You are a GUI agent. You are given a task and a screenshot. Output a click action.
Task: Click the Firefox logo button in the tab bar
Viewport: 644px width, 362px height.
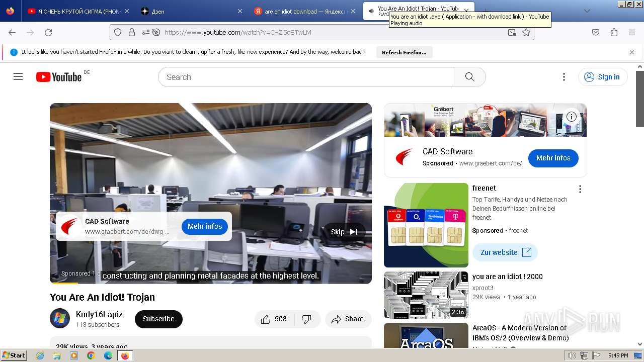[10, 11]
